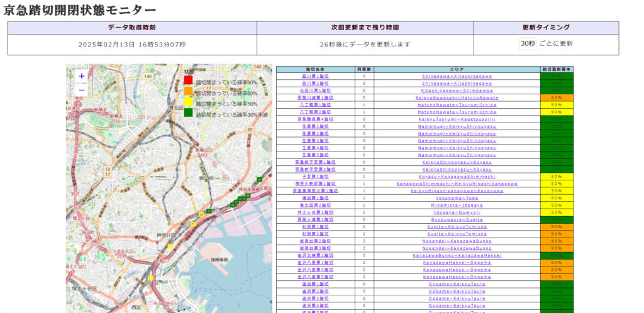Click the エリア column header
Screen dimensions: 644x313
457,69
